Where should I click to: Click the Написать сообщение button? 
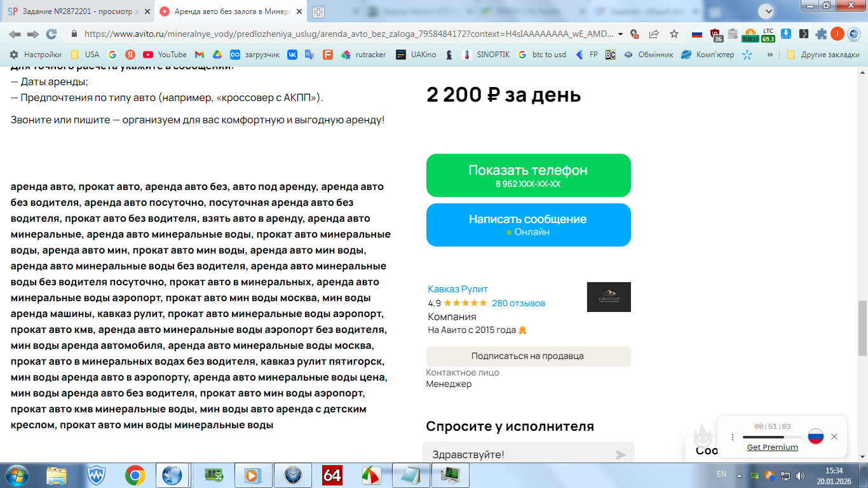pyautogui.click(x=529, y=225)
